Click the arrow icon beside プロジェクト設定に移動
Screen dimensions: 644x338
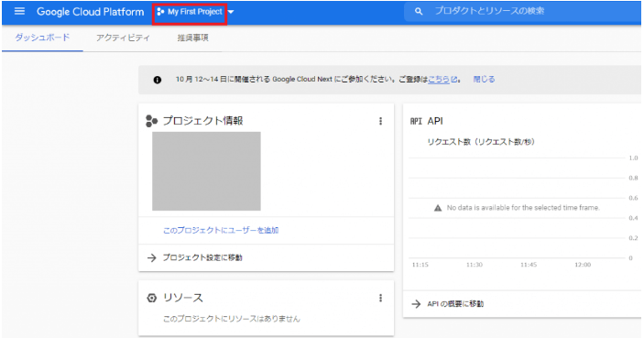pos(152,258)
